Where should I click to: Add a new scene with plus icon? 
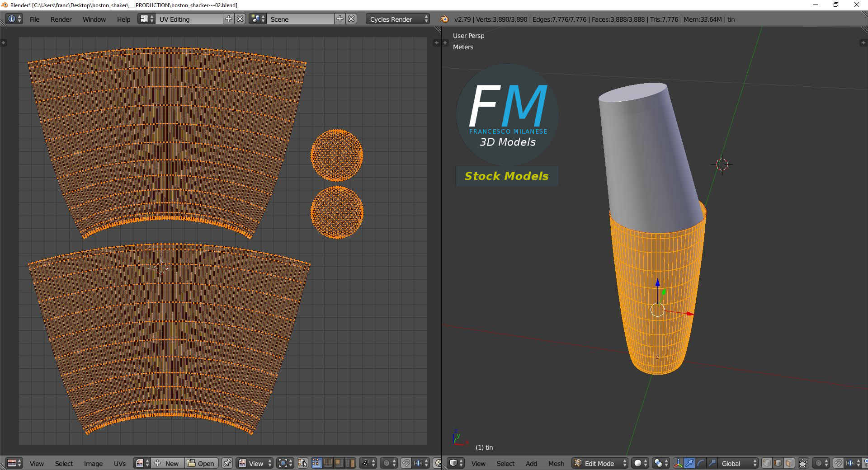(x=340, y=19)
